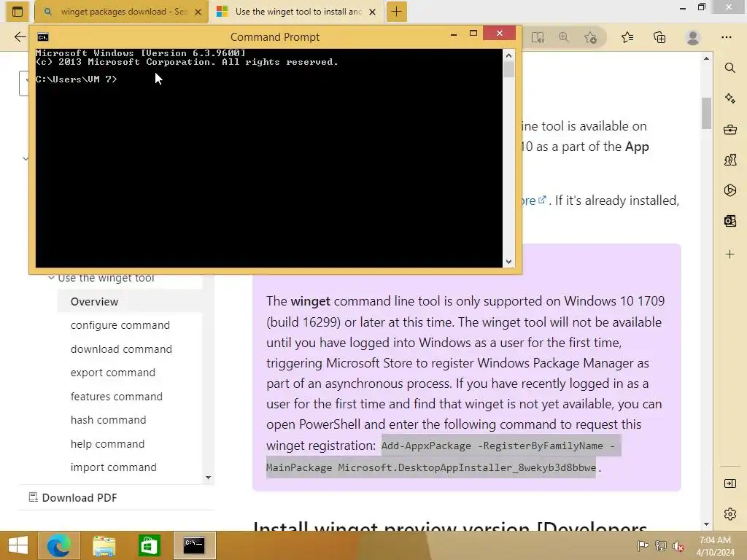The width and height of the screenshot is (747, 560).
Task: Close the Use the winget tool tab
Action: tap(373, 12)
